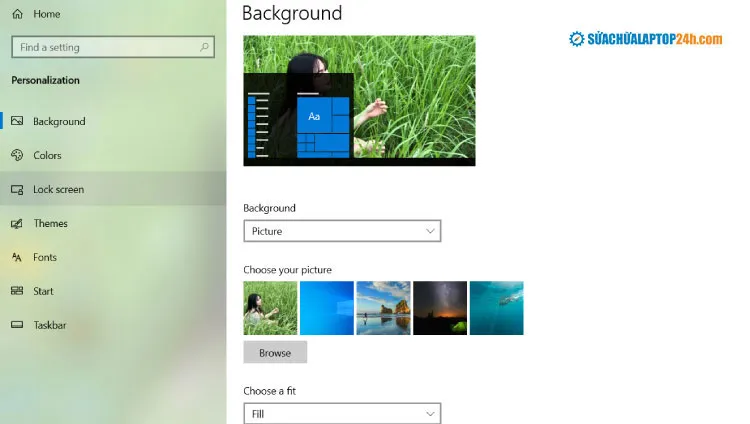The width and height of the screenshot is (750, 424).
Task: Select the Background picture icon in the sidebar
Action: coord(17,121)
